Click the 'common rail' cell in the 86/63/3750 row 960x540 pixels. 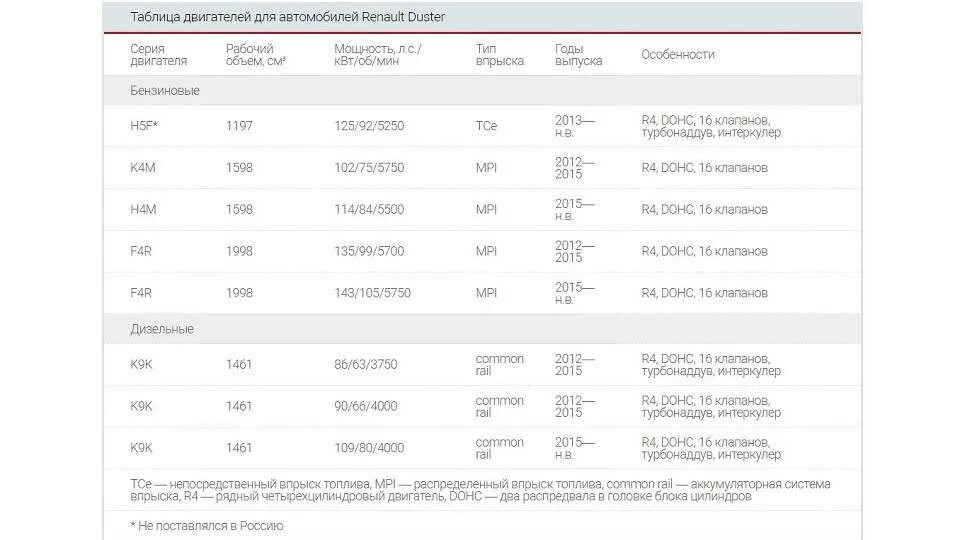tap(500, 364)
